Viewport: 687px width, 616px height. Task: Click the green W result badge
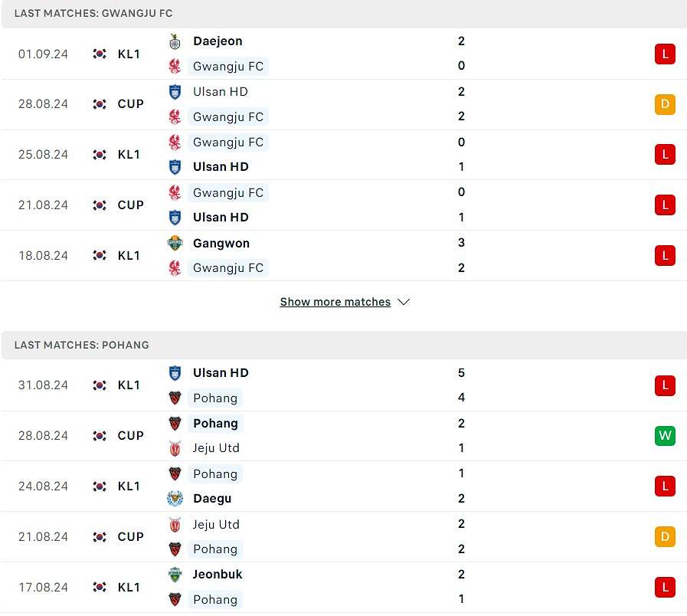click(665, 436)
